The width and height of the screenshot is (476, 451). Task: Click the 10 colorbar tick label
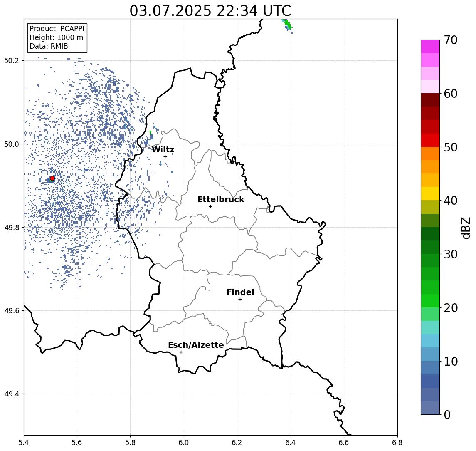(451, 361)
